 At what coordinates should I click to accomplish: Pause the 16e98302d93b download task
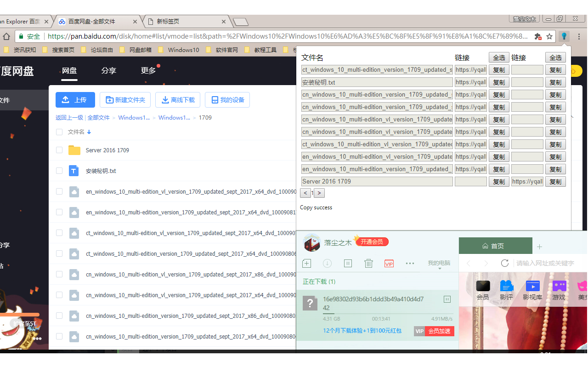(x=447, y=299)
